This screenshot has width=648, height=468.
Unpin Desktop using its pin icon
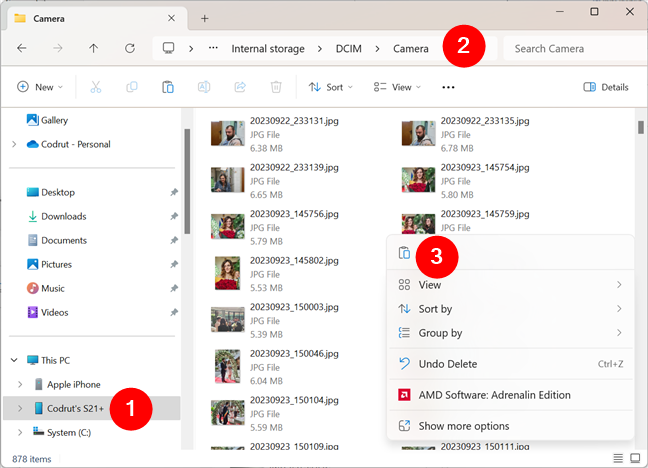tap(174, 192)
